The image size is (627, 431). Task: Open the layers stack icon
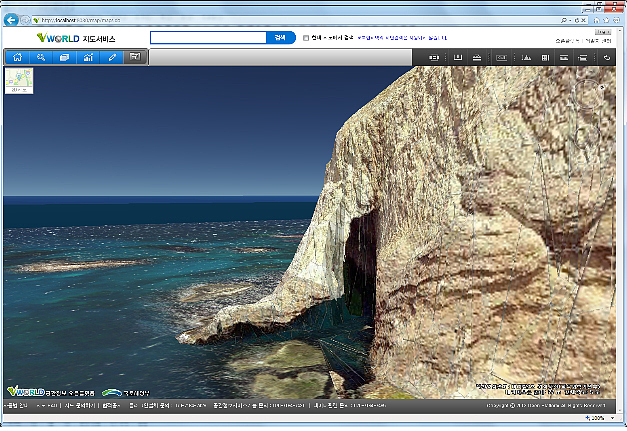pos(64,57)
